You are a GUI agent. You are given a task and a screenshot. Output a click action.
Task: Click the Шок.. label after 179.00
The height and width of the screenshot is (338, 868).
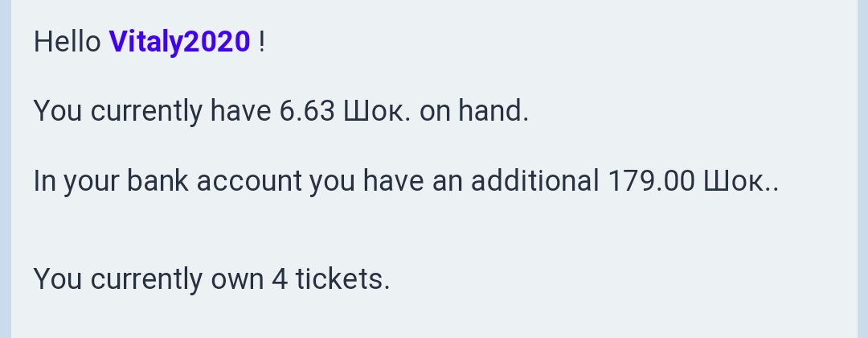tap(741, 181)
